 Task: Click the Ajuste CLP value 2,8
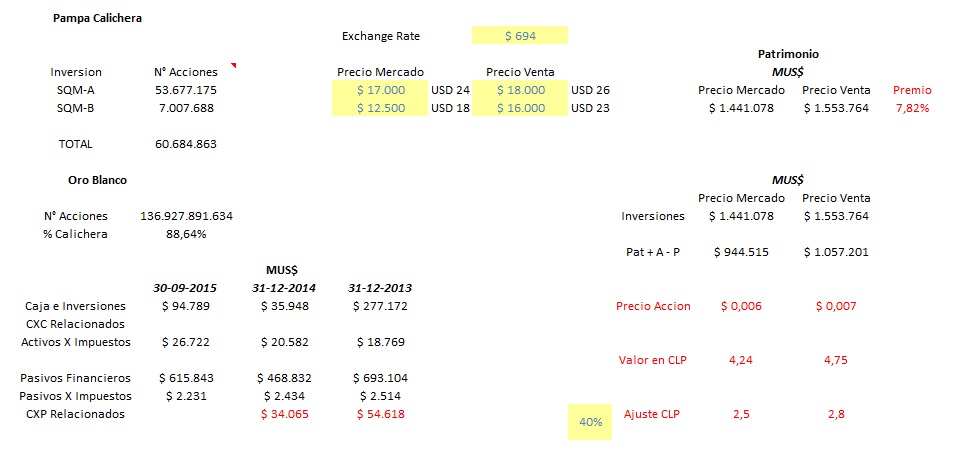point(836,414)
